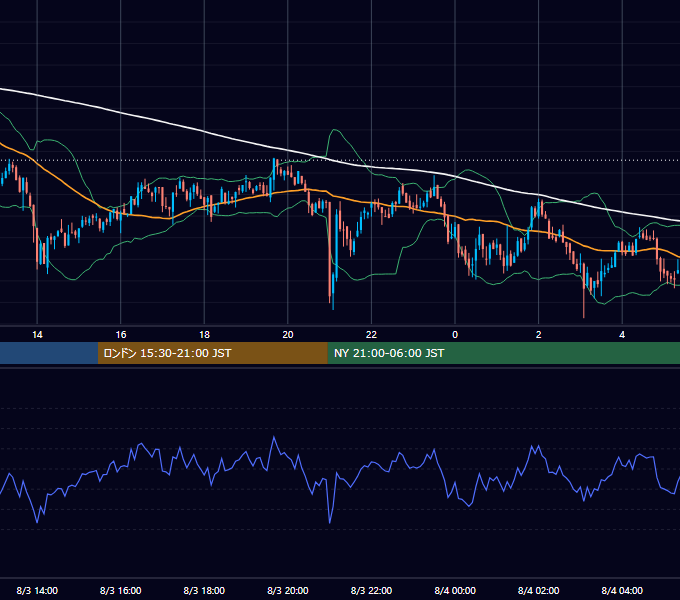Viewport: 680px width, 600px height.
Task: Click the 8/3 18:00 date label
Action: pos(204,590)
